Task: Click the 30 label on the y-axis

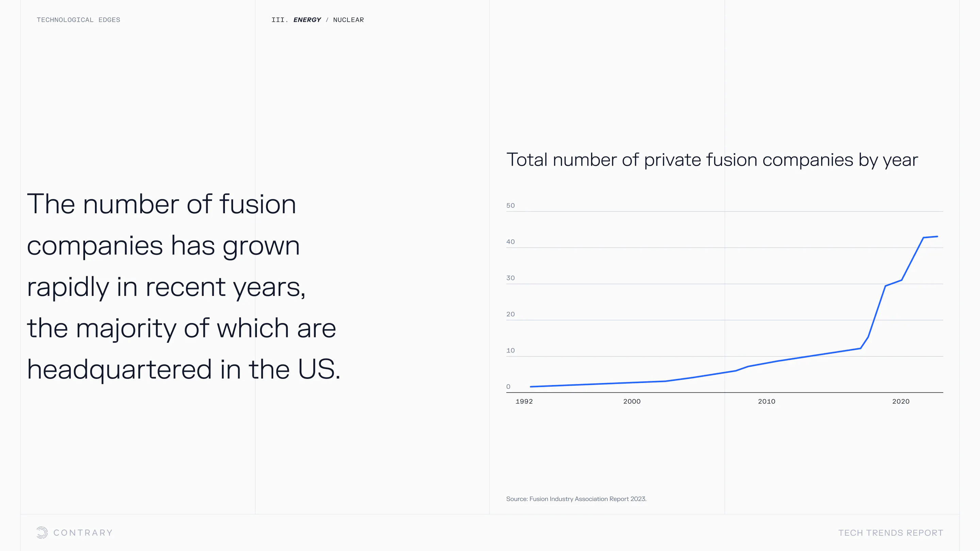Action: point(510,278)
